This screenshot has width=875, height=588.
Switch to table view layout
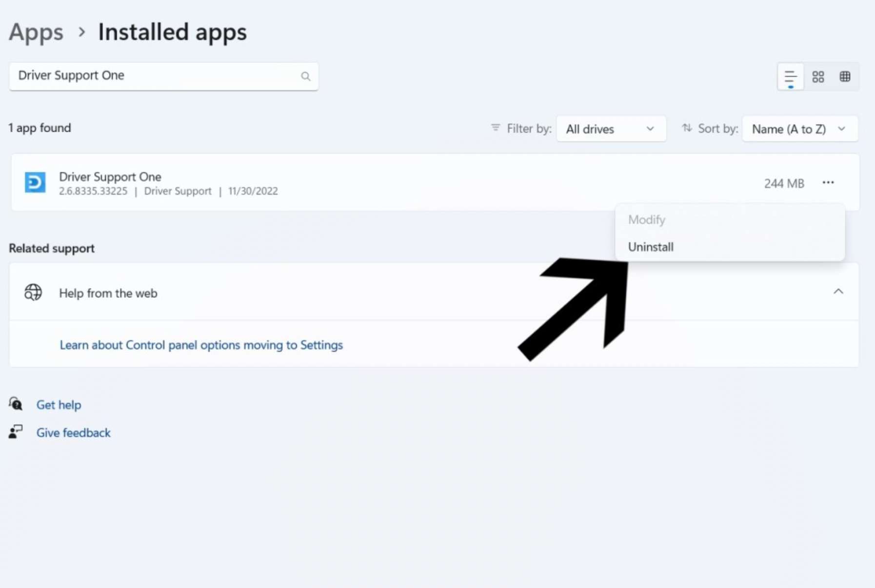point(845,77)
